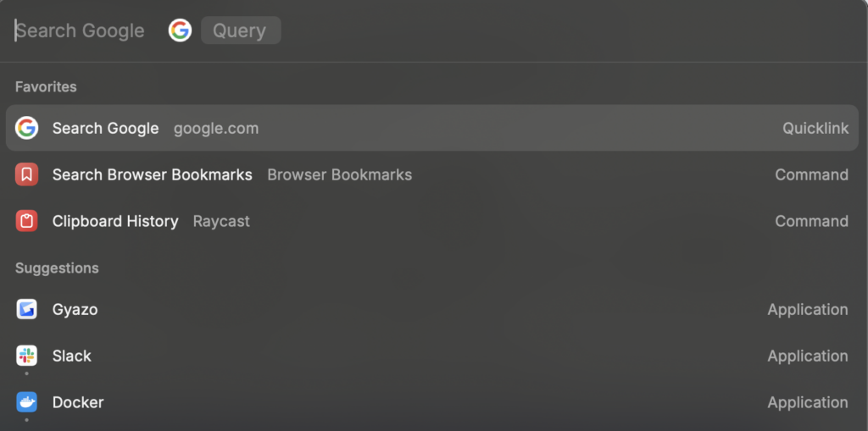868x431 pixels.
Task: Click the Browser Bookmarks subtitle text
Action: [x=339, y=174]
